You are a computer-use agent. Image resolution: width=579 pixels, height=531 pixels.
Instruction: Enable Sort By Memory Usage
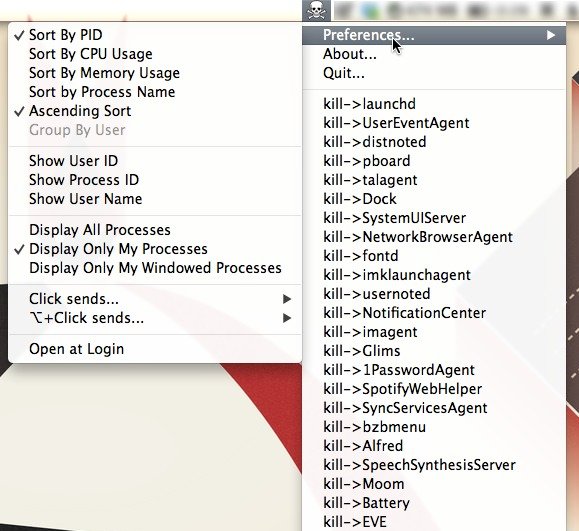click(155, 73)
